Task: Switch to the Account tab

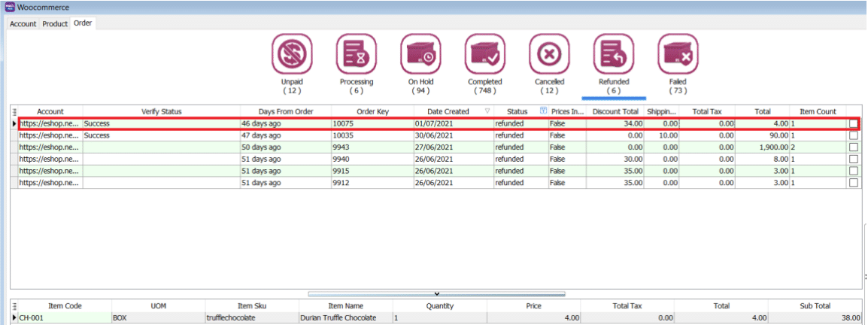Action: [x=23, y=24]
